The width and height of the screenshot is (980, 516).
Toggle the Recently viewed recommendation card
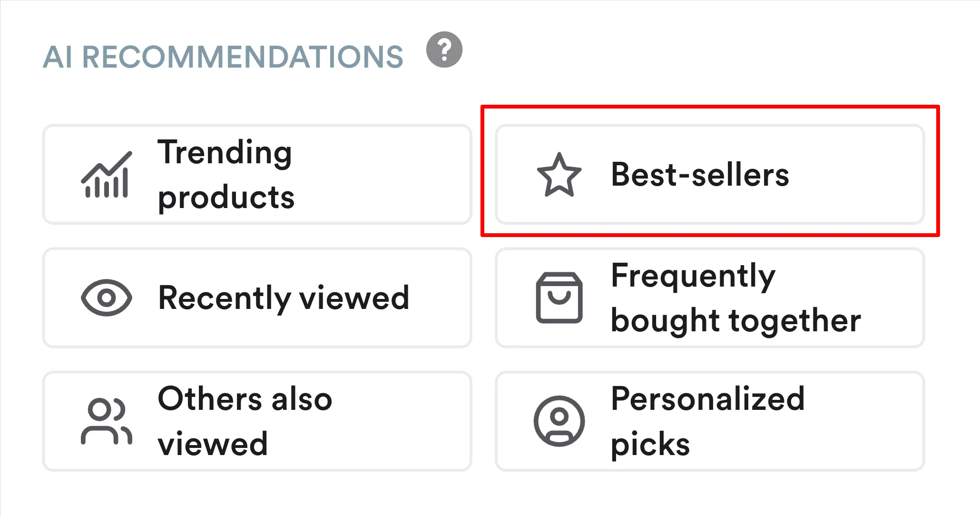click(x=257, y=297)
